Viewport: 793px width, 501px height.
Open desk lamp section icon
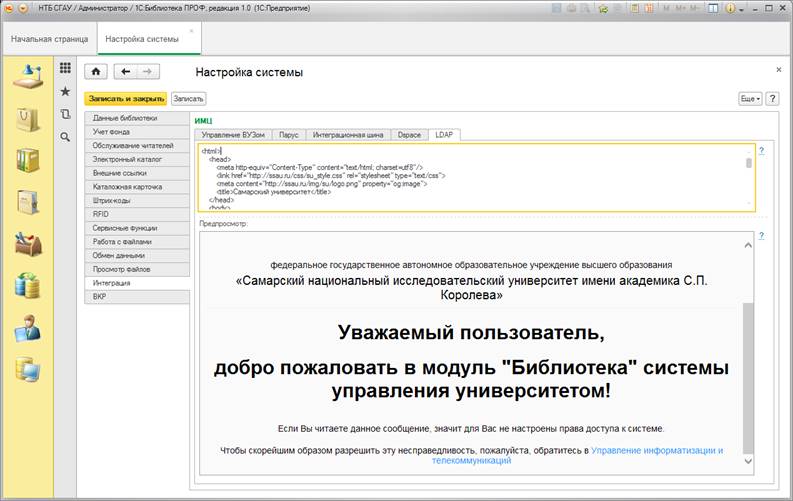28,78
